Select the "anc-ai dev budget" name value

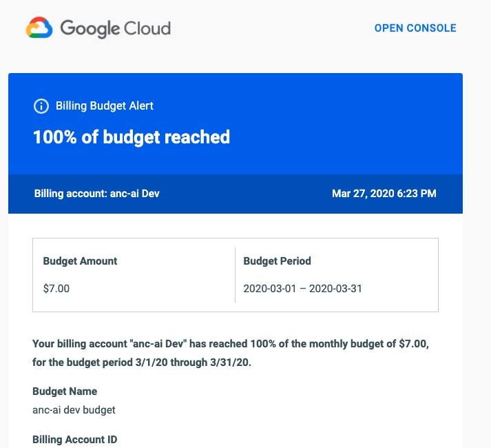pyautogui.click(x=74, y=409)
